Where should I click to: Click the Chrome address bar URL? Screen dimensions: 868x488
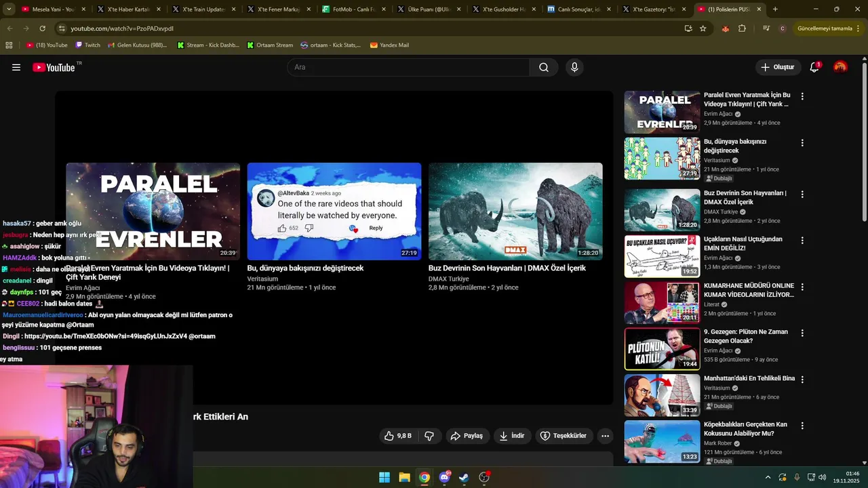tap(122, 28)
